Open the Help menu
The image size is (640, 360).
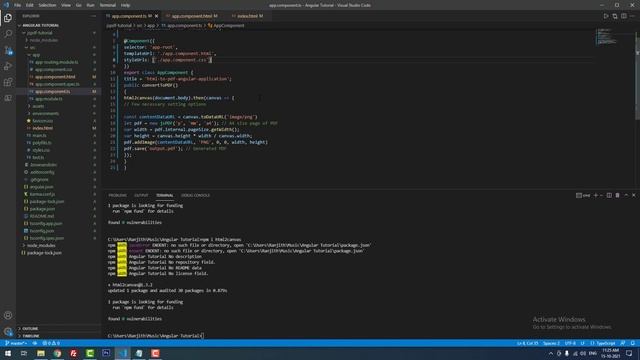125,5
